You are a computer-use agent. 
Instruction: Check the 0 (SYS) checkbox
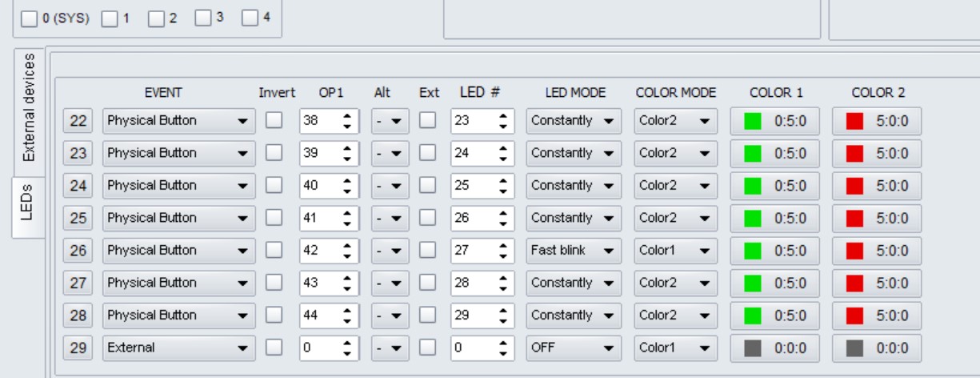click(30, 18)
